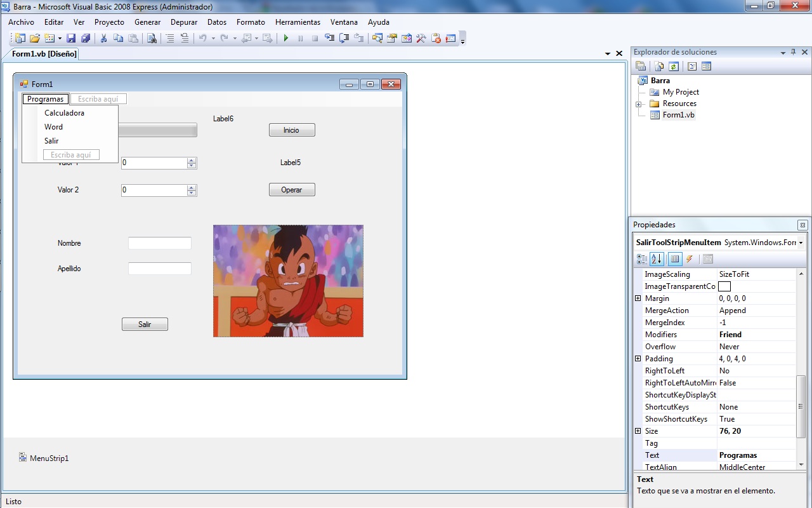This screenshot has height=508, width=812.
Task: Start debugging with the green play icon
Action: tap(286, 38)
